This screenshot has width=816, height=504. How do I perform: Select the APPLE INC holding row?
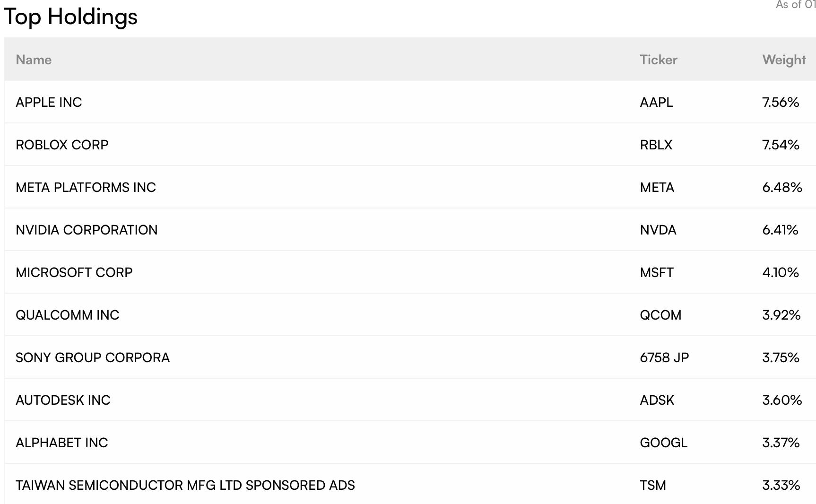pyautogui.click(x=410, y=102)
